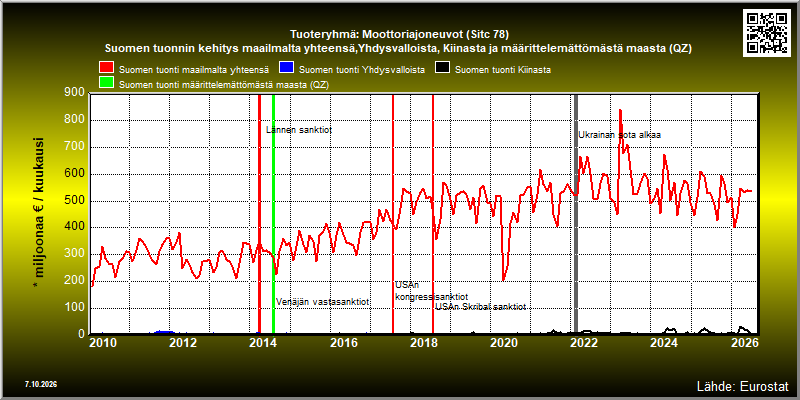Screen dimensions: 800x400
Task: Click the x-axis label 2010
Action: point(103,342)
